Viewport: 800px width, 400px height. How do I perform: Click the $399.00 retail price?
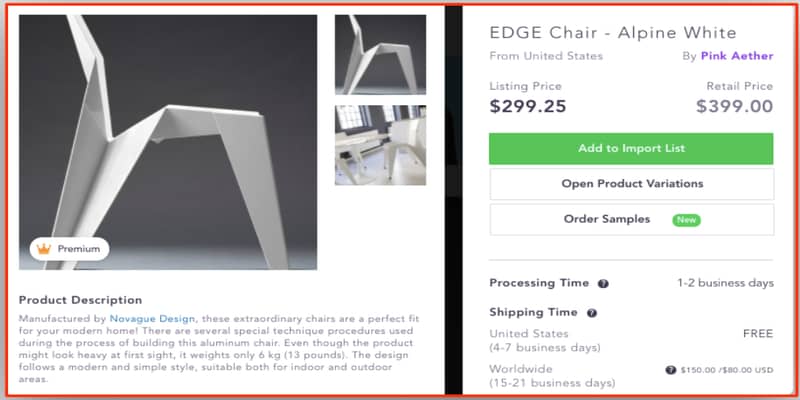coord(734,106)
